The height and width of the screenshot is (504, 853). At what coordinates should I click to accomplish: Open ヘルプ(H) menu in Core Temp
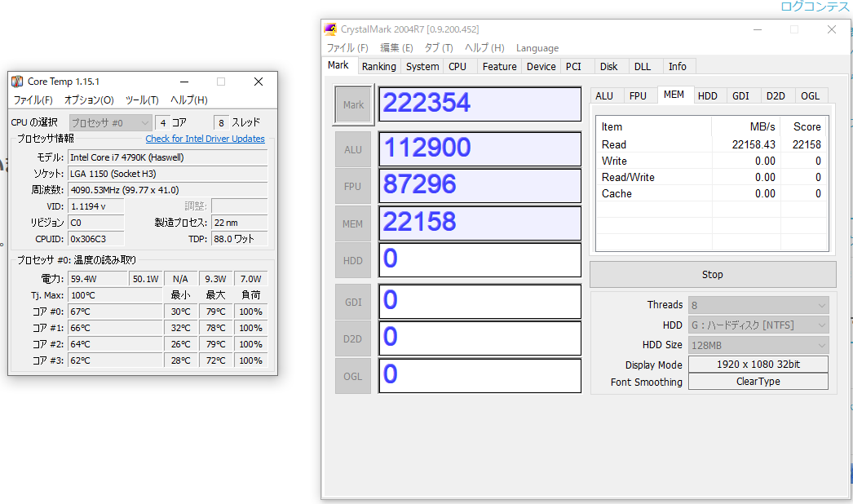coord(188,100)
